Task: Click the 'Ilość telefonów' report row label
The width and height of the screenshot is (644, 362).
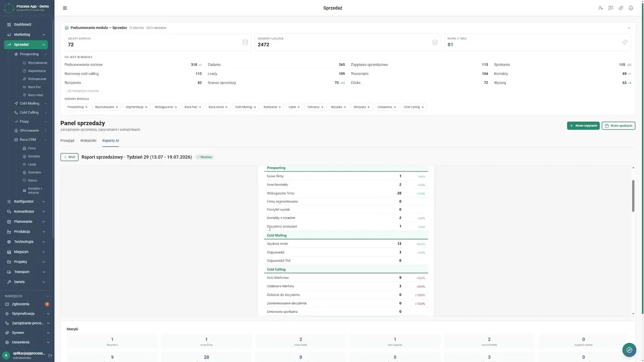Action: (x=278, y=278)
